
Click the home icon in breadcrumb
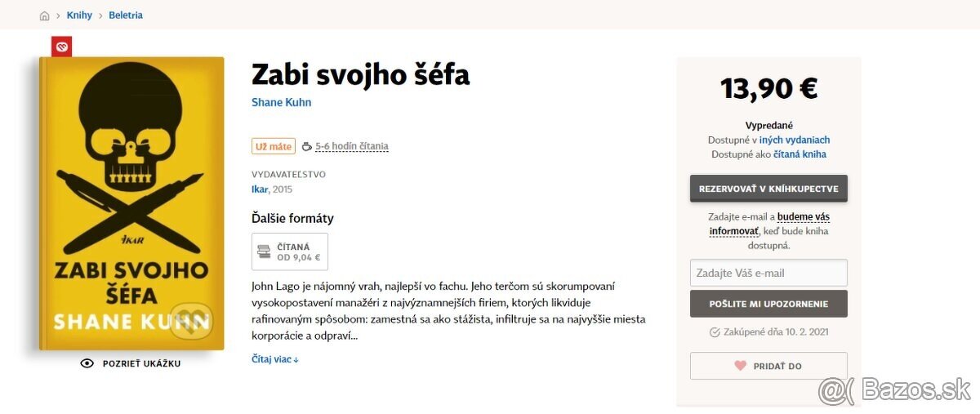[44, 16]
